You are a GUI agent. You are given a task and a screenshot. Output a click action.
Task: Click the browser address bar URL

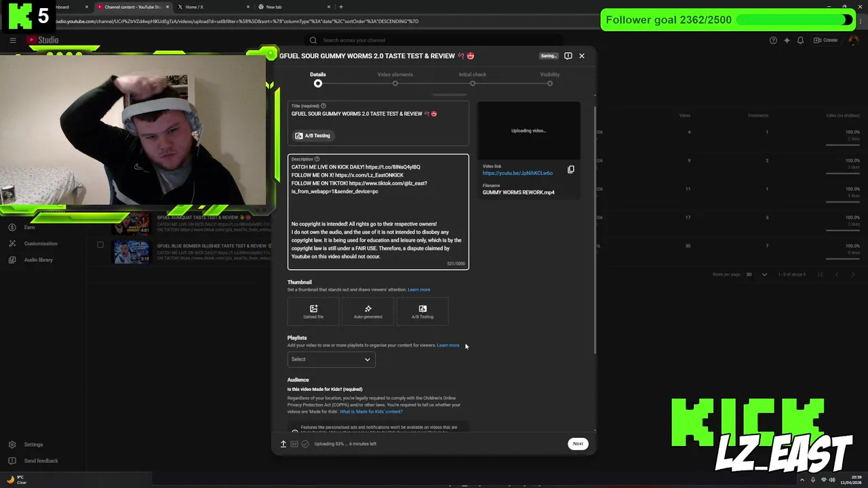pyautogui.click(x=237, y=21)
